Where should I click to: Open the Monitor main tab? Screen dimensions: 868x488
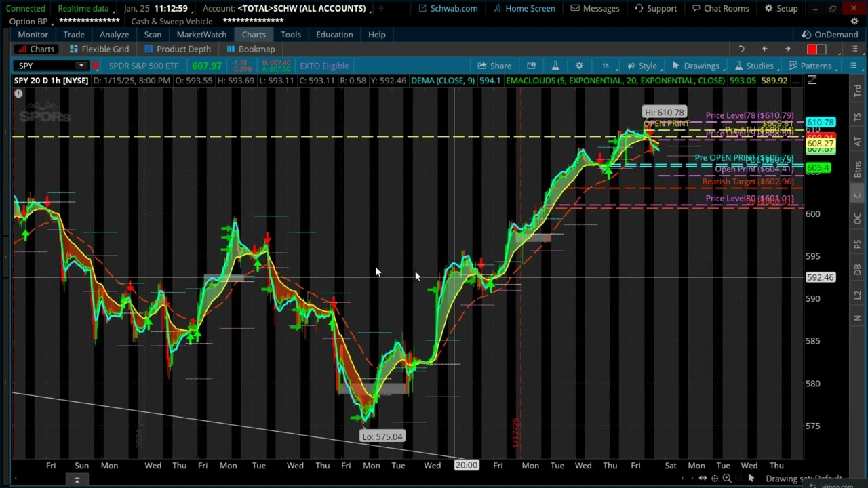[33, 35]
